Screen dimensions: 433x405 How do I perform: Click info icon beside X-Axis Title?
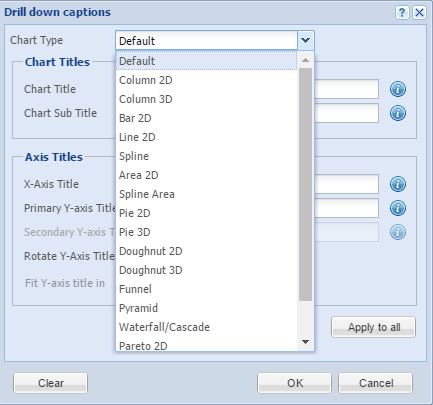click(x=398, y=184)
